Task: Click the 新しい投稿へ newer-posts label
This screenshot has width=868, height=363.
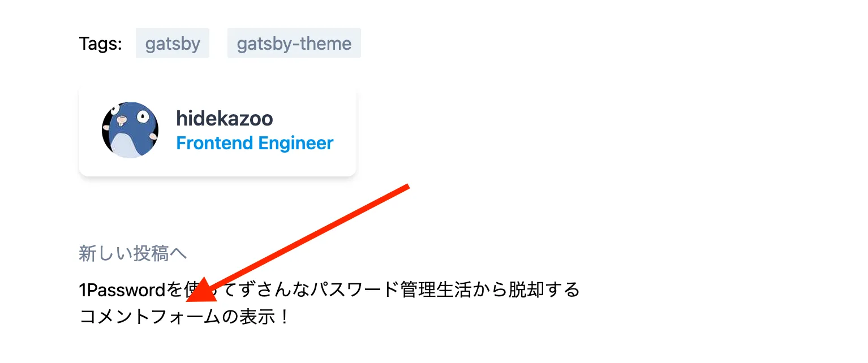Action: [x=132, y=254]
